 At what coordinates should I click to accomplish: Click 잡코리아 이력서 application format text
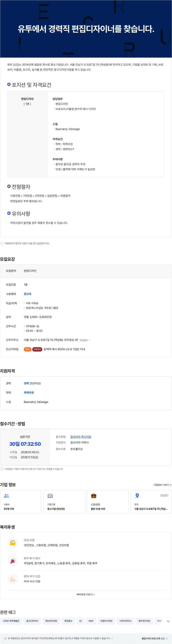tap(79, 442)
